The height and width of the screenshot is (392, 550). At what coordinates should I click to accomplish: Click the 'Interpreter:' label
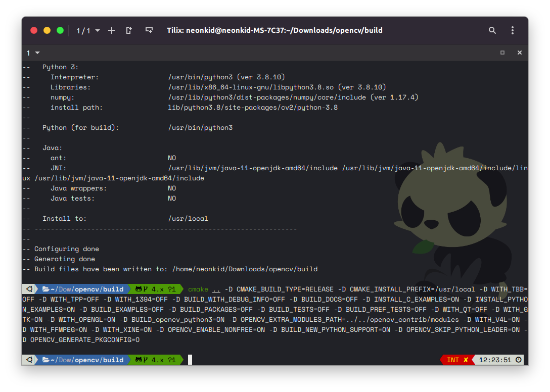click(x=75, y=77)
